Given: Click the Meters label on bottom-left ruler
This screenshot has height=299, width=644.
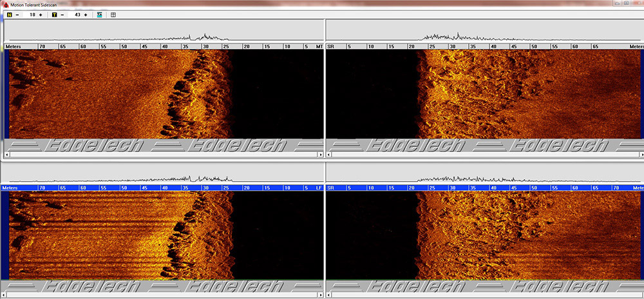Looking at the screenshot, I should point(10,188).
